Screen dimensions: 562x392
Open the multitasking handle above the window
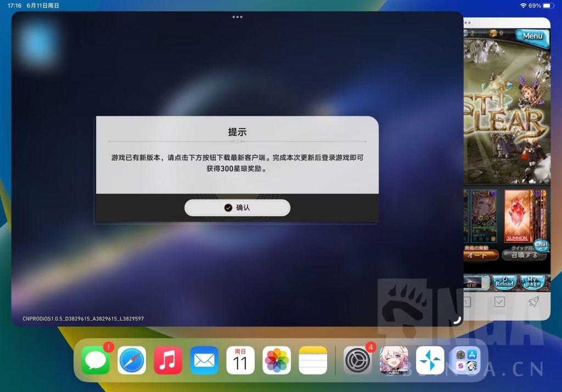[237, 16]
